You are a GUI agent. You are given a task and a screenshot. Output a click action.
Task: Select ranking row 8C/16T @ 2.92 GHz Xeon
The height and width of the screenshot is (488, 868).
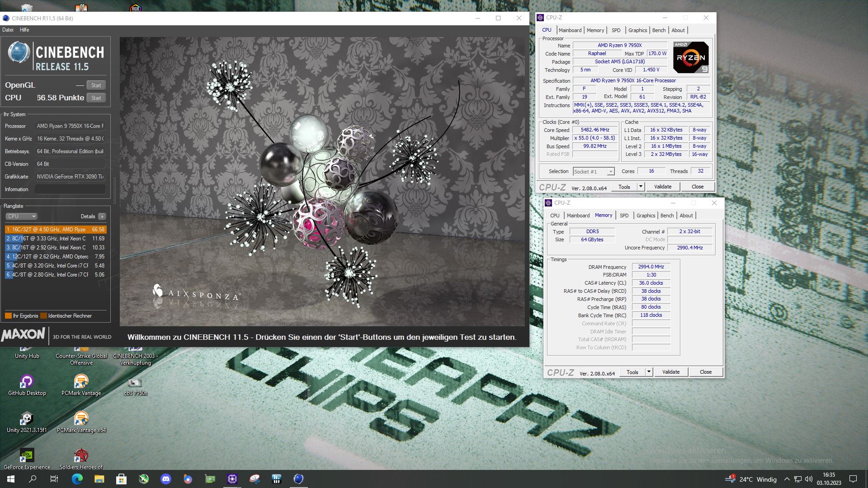56,248
